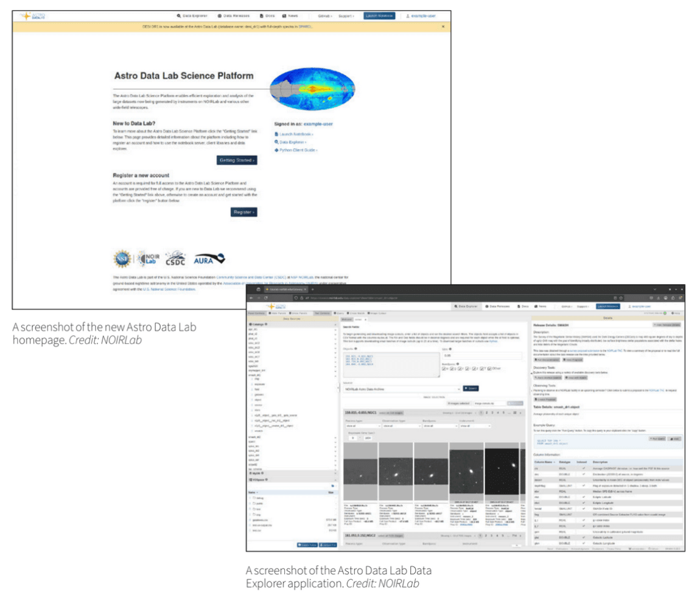Open the Data Explorer link under Signed in as
The height and width of the screenshot is (601, 700).
click(290, 142)
